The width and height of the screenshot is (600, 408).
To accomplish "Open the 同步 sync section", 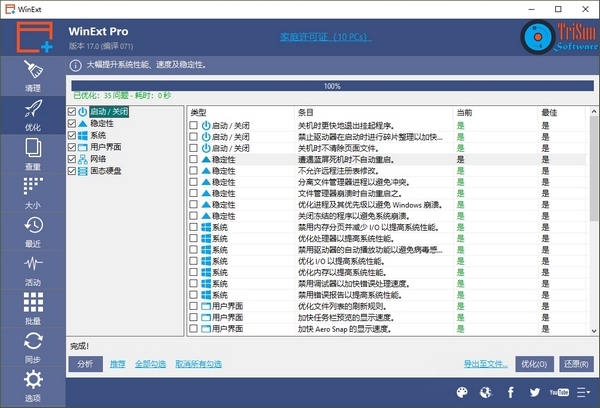I will point(33,348).
